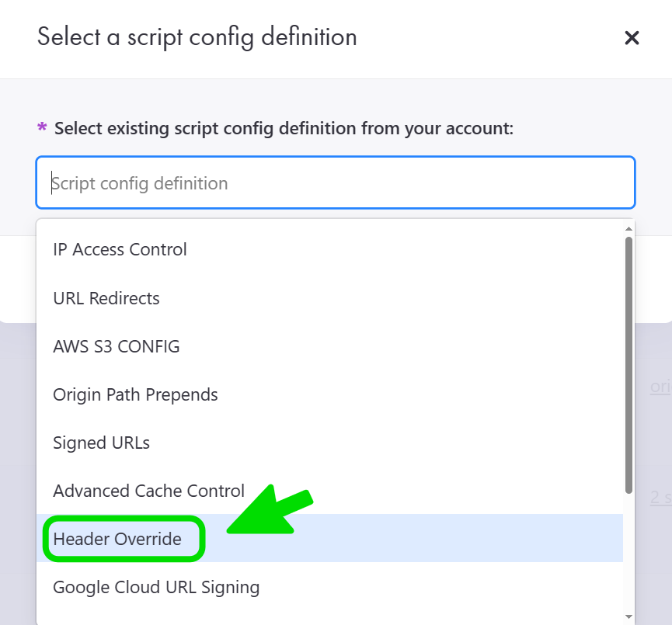The height and width of the screenshot is (625, 672).
Task: Click the dropdown scrollbar up arrow
Action: pyautogui.click(x=628, y=228)
